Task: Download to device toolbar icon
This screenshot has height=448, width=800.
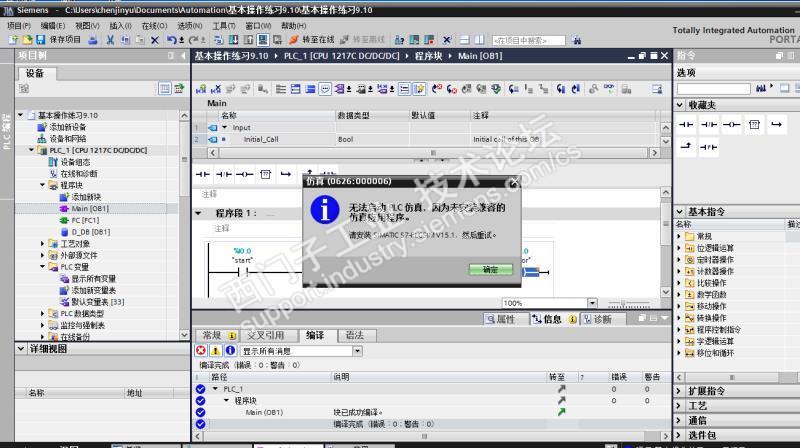Action: click(x=233, y=40)
